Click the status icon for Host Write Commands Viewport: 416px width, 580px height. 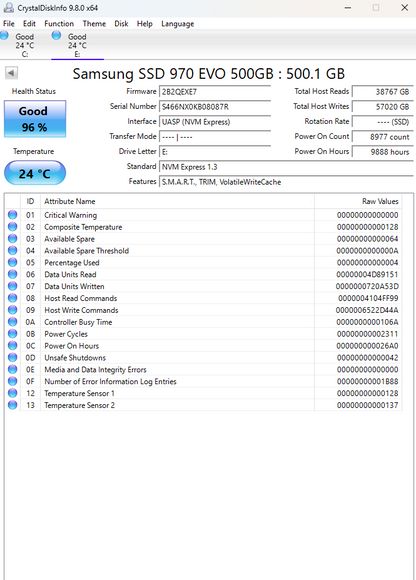(x=13, y=310)
